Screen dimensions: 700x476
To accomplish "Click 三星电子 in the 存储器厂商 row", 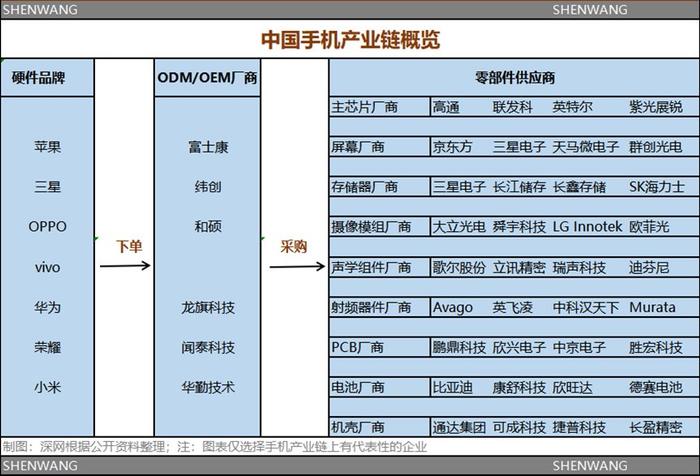I will (x=459, y=187).
